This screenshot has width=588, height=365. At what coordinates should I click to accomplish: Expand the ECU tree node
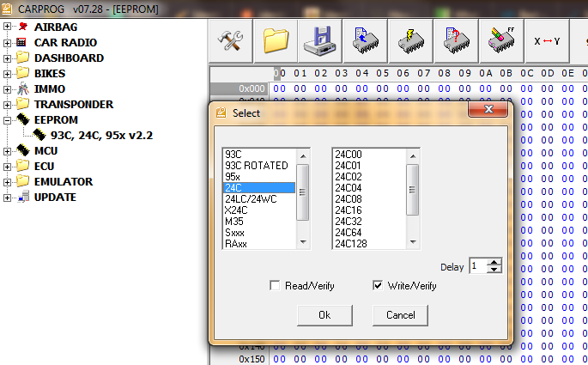click(7, 167)
